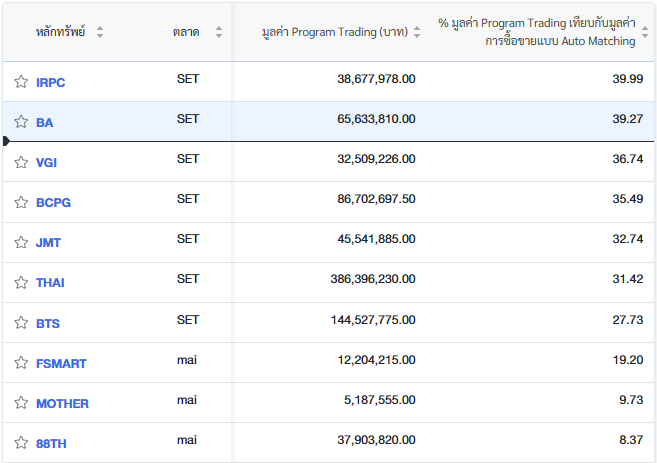Mark BCPG as favorite using star
657x463 pixels.
tap(21, 202)
